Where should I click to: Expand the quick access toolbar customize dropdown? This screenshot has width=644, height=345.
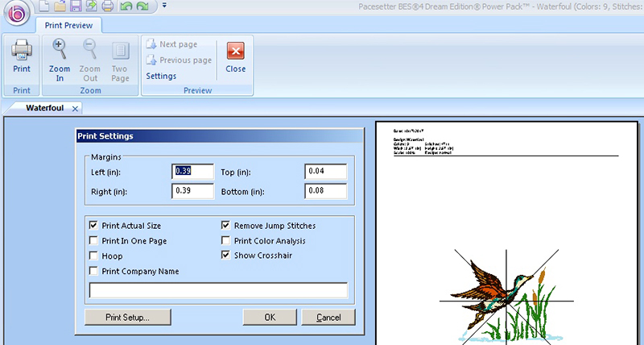[x=164, y=6]
